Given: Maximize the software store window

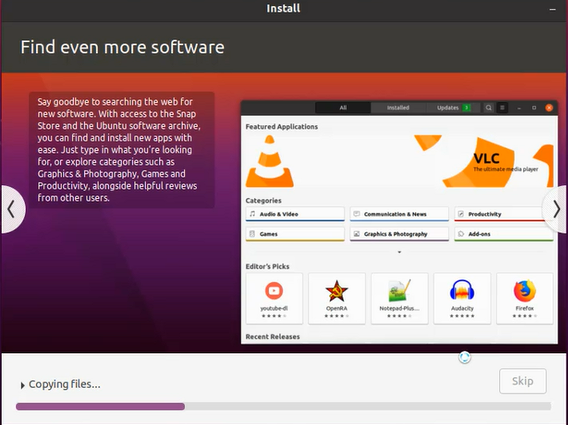Looking at the screenshot, I should pyautogui.click(x=534, y=108).
